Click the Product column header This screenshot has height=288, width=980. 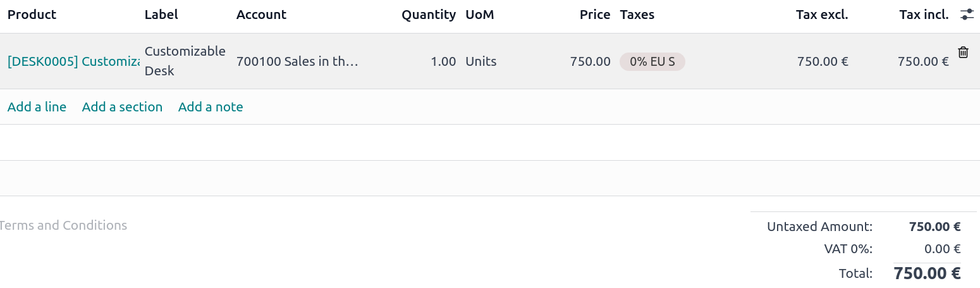pyautogui.click(x=32, y=15)
